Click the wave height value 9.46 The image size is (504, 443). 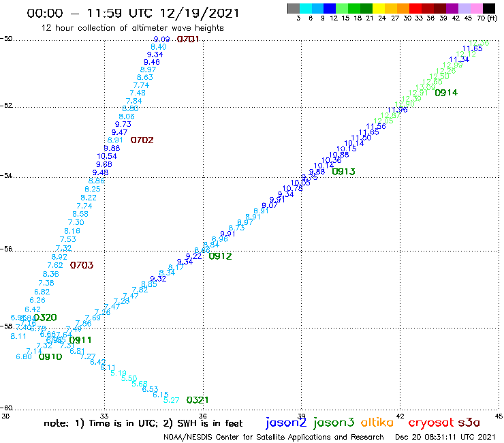pyautogui.click(x=151, y=62)
